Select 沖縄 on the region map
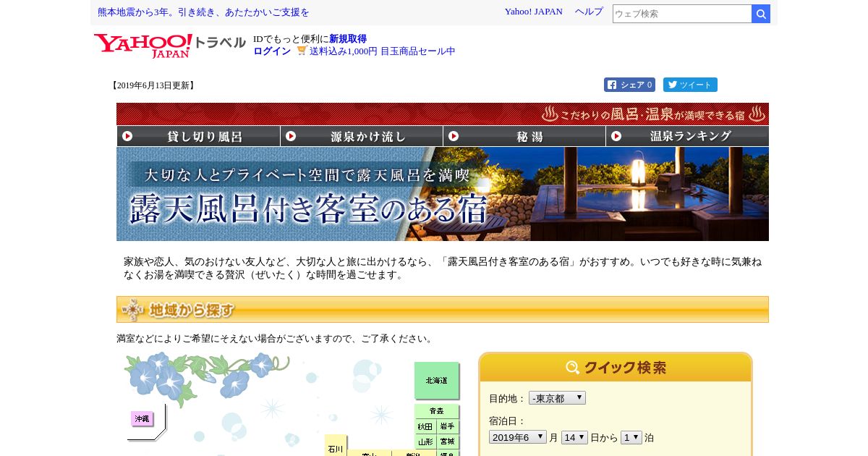 (142, 418)
